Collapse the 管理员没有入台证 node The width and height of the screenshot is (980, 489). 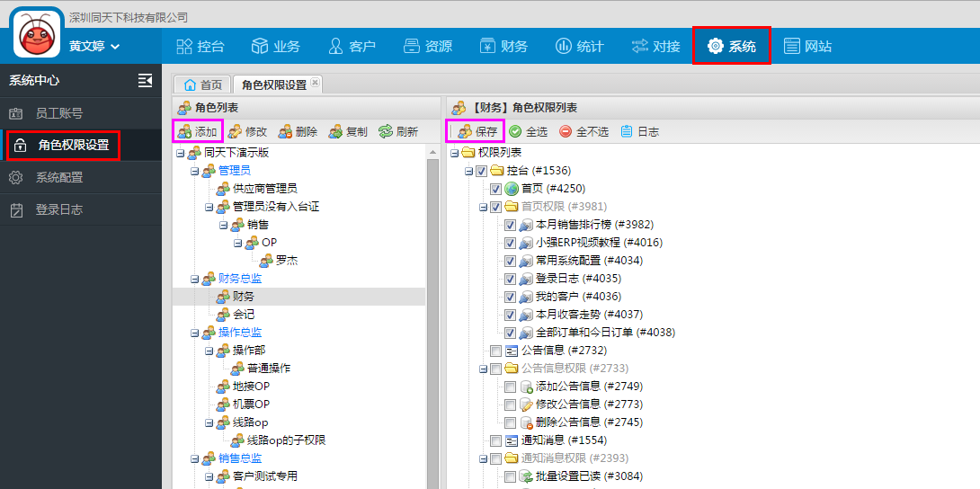[209, 207]
